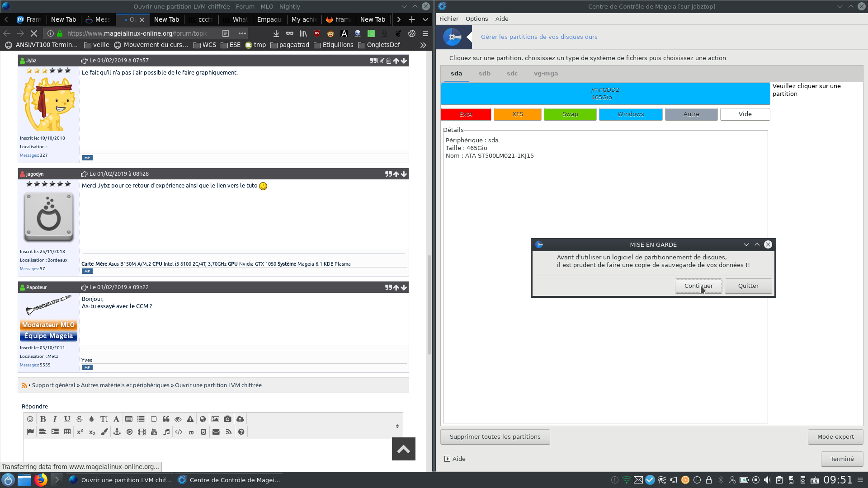Viewport: 868px width, 488px height.
Task: Expand hidden bookmarks toolbar chevron
Action: pyautogui.click(x=423, y=45)
